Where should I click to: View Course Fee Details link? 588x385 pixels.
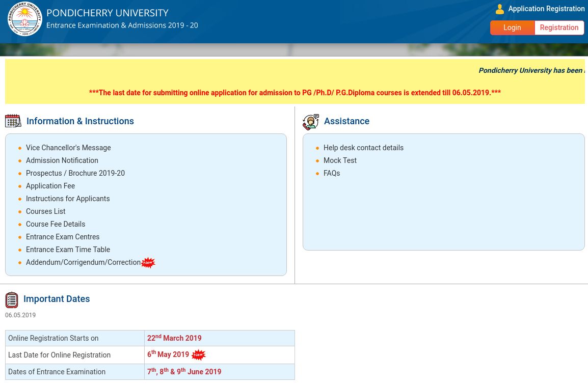point(56,224)
